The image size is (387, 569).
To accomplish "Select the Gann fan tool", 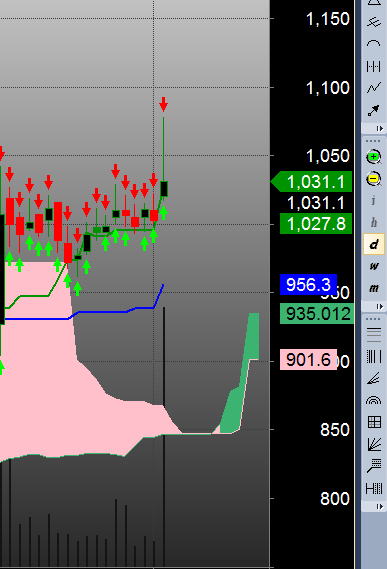I will (x=374, y=444).
